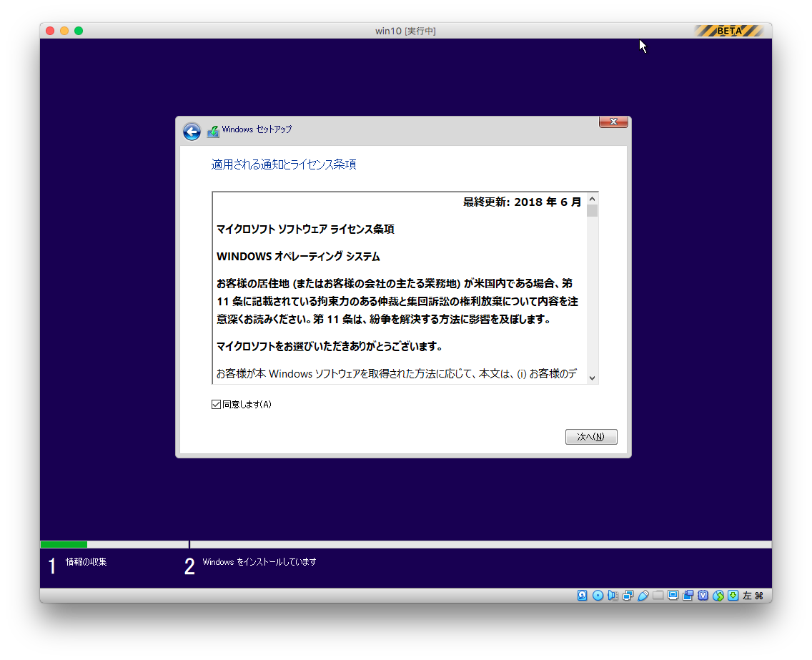The height and width of the screenshot is (660, 812).
Task: Click マイクロソフト ソフトウェア ライセンス条項 heading
Action: coord(305,230)
